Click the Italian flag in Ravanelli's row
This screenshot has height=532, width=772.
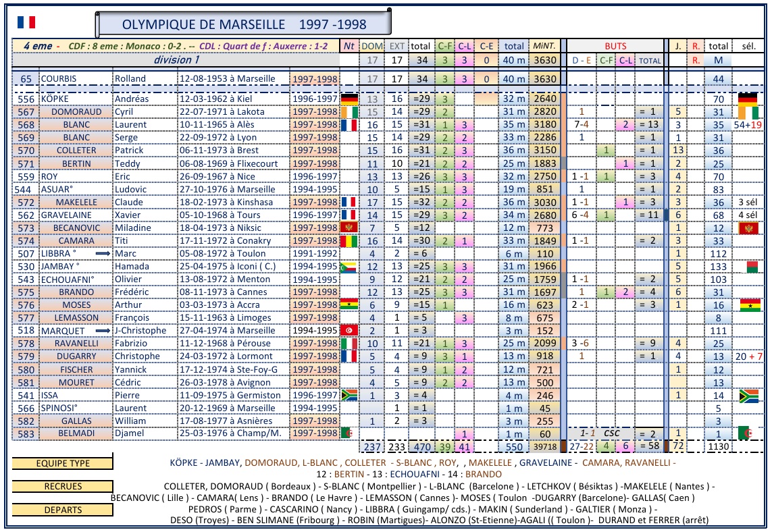click(x=349, y=344)
